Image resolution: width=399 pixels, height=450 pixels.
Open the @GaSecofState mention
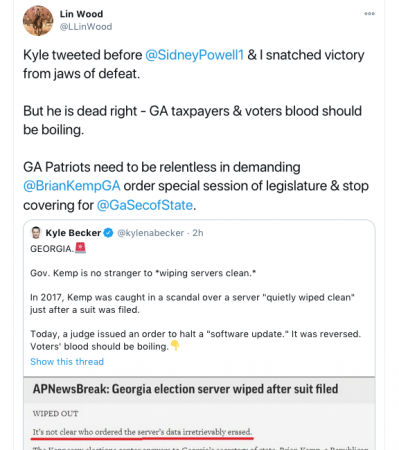tap(145, 205)
